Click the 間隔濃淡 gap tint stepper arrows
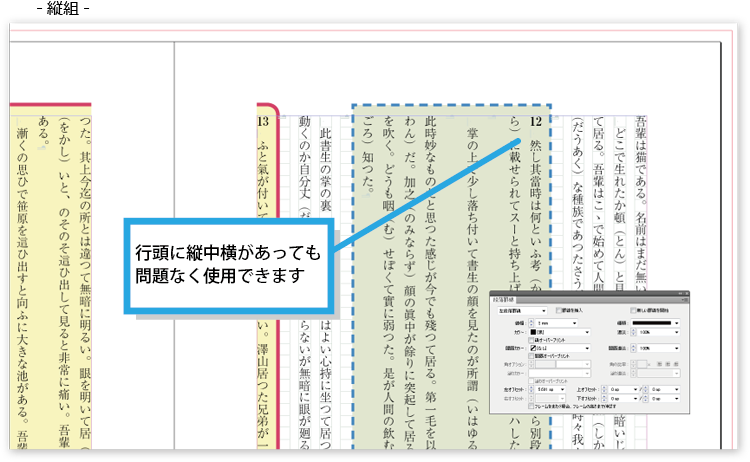The image size is (750, 462). pos(633,348)
